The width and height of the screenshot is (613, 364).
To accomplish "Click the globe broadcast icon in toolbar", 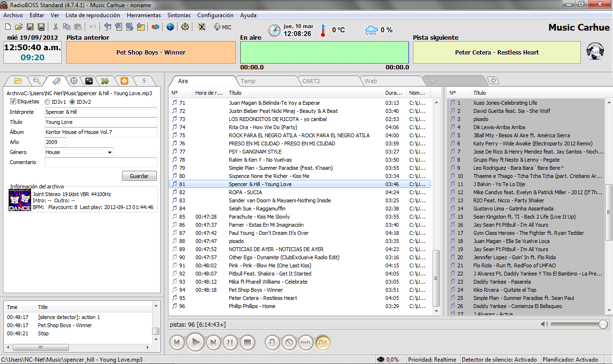I will (170, 27).
